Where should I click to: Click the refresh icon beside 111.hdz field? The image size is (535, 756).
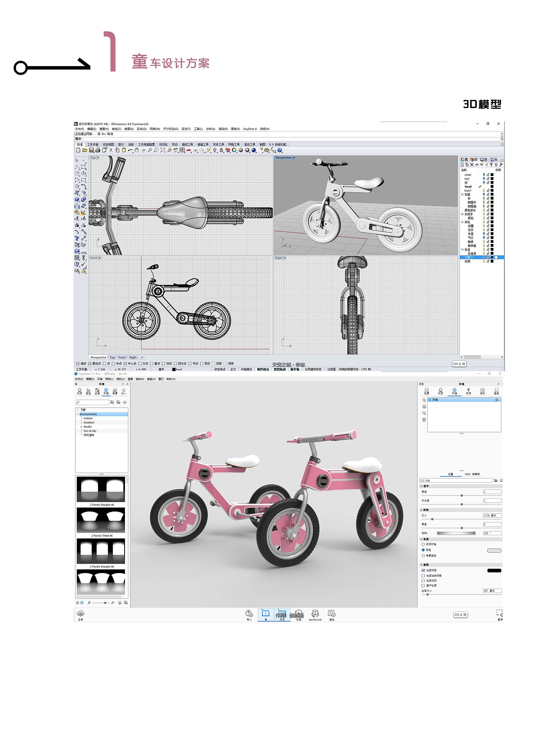(x=501, y=480)
